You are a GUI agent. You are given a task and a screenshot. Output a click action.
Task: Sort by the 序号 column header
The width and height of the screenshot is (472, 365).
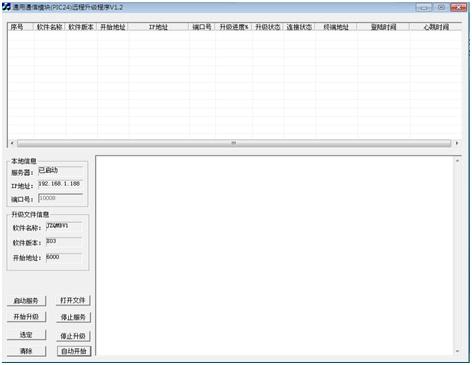(20, 27)
